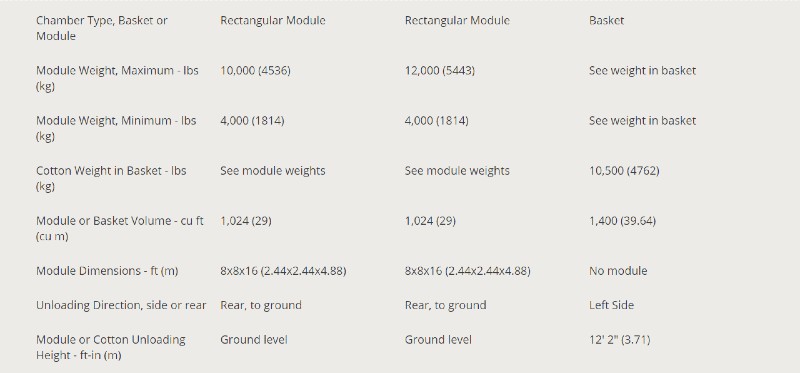
Task: Select the 12,000 (5443) maximum weight value
Action: (439, 70)
